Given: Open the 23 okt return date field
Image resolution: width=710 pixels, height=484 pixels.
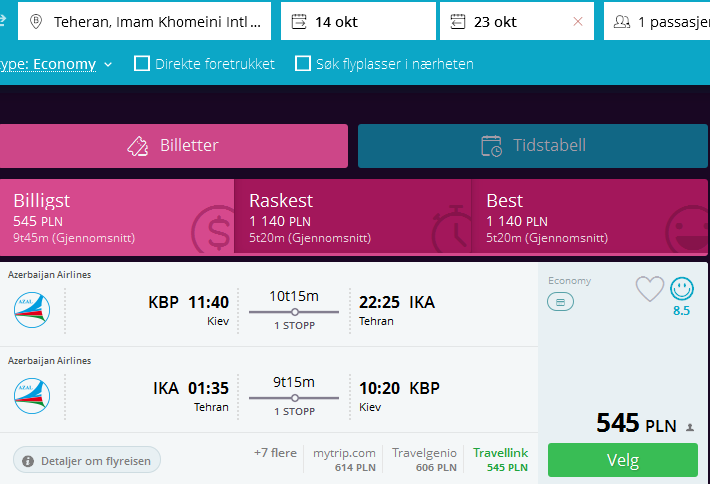Looking at the screenshot, I should click(507, 21).
